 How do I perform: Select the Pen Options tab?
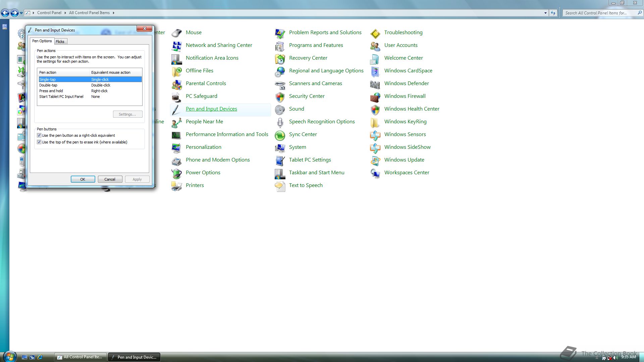[x=42, y=41]
